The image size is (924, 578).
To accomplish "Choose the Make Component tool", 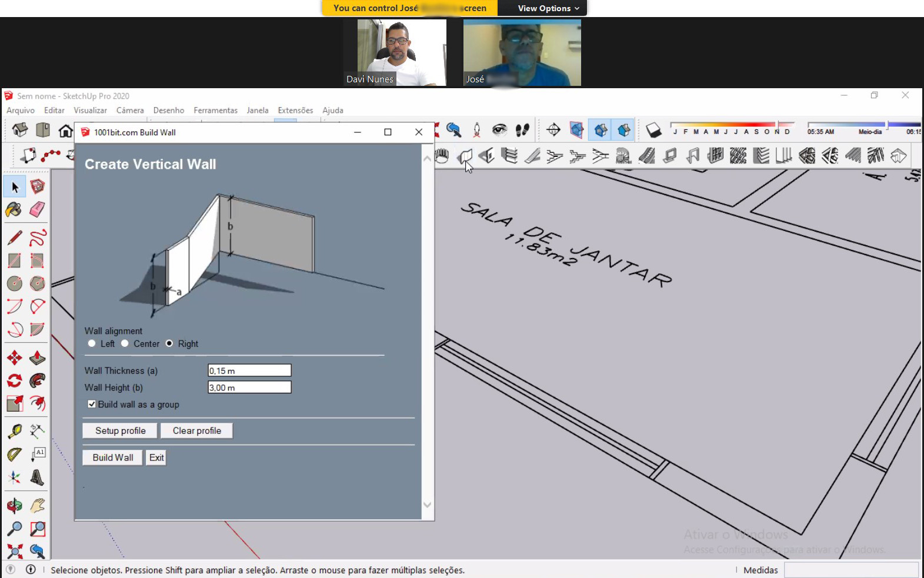I will [x=38, y=187].
